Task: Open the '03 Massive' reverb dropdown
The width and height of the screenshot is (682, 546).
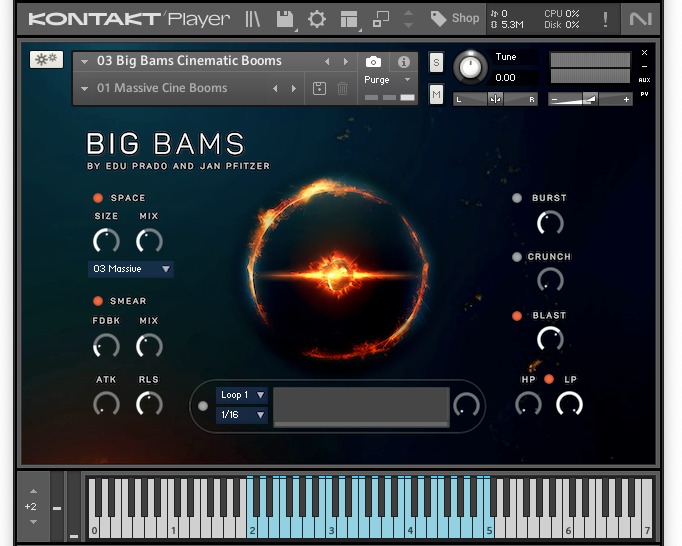Action: 131,269
